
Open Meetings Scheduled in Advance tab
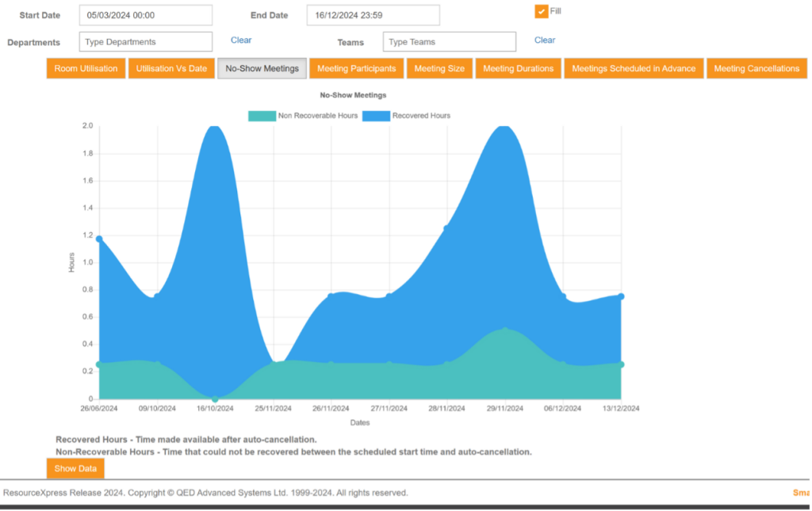634,69
